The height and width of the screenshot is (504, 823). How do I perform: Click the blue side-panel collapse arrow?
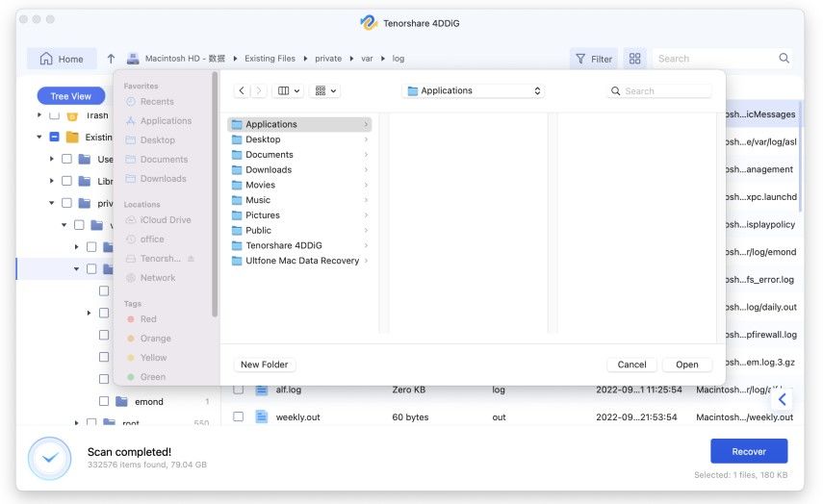click(x=782, y=398)
